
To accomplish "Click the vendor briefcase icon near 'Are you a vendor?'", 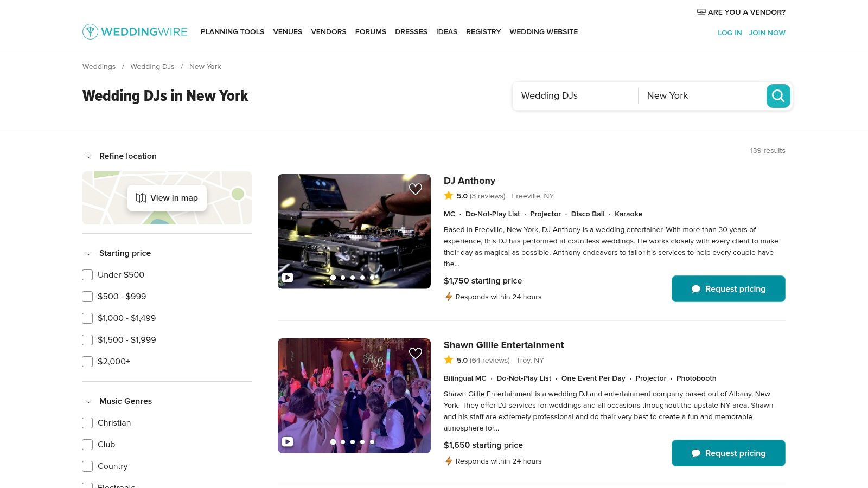I will 701,11.
